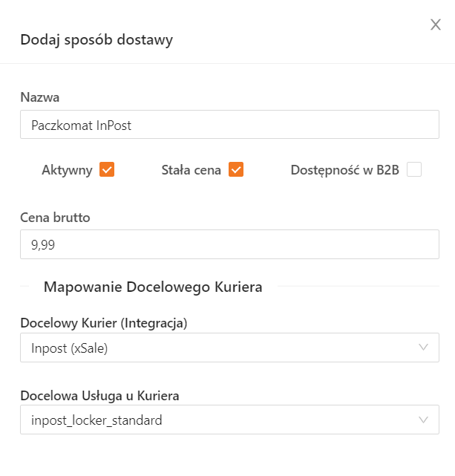The width and height of the screenshot is (455, 476).
Task: Click the selected value inpost_locker_standard
Action: (96, 420)
